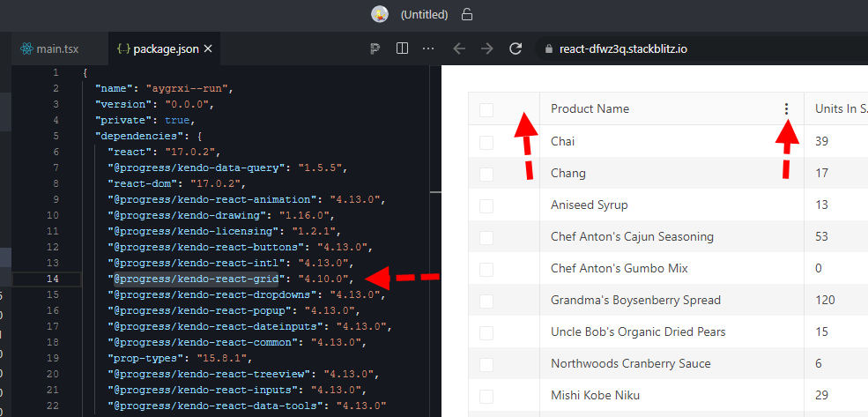Open the editor more actions ellipsis
The image size is (868, 417).
(x=428, y=48)
